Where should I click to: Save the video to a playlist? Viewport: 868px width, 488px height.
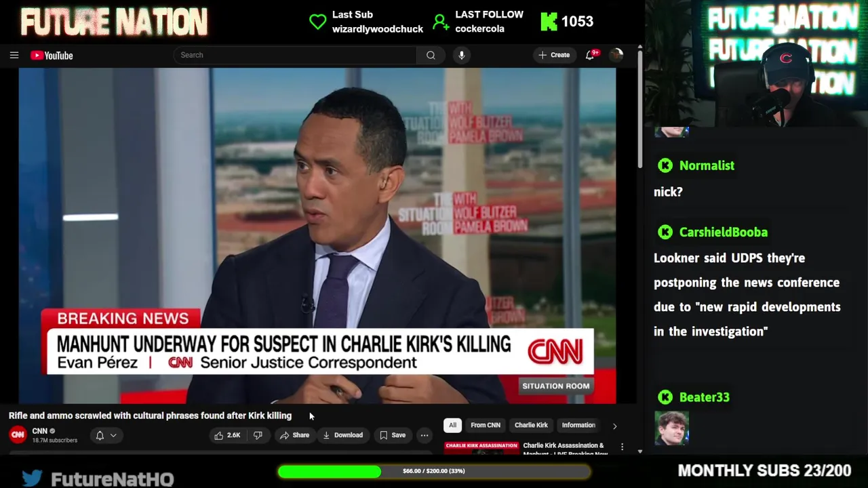tap(393, 435)
